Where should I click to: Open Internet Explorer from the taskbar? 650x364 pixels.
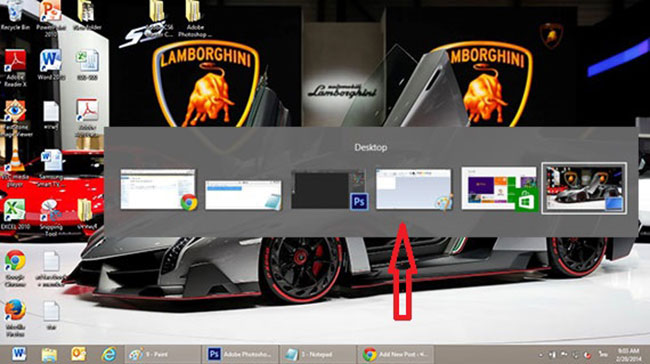pyautogui.click(x=109, y=354)
